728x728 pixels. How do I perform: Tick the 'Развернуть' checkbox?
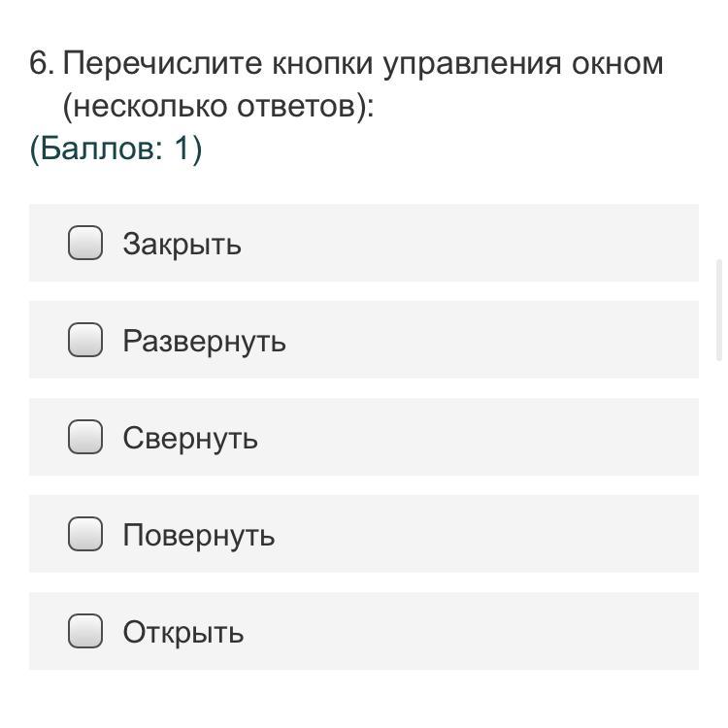(85, 340)
